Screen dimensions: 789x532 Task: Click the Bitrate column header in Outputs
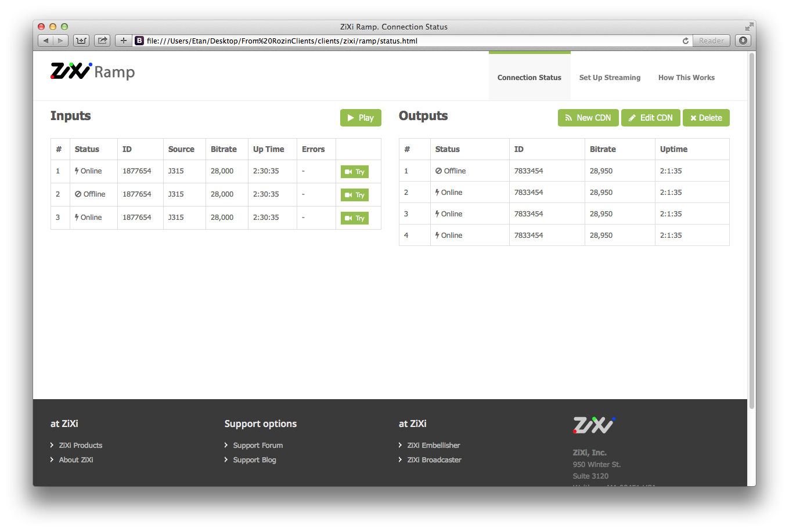tap(603, 149)
